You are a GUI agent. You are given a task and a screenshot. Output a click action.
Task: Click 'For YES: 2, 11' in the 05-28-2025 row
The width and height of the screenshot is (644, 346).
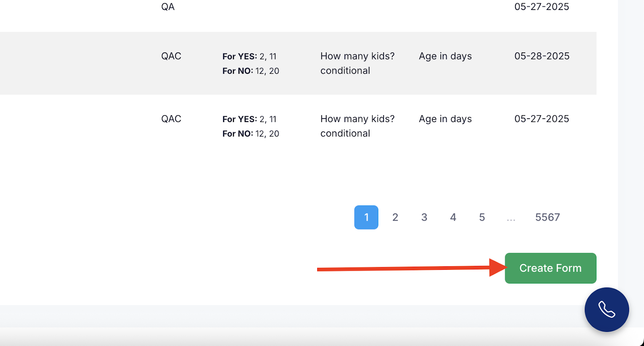point(250,56)
